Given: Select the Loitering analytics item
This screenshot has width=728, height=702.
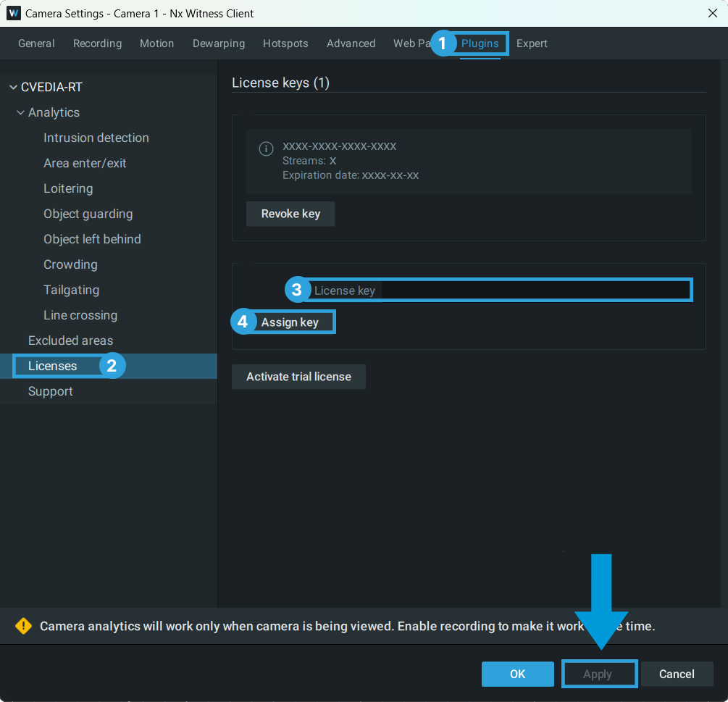Looking at the screenshot, I should pyautogui.click(x=68, y=188).
